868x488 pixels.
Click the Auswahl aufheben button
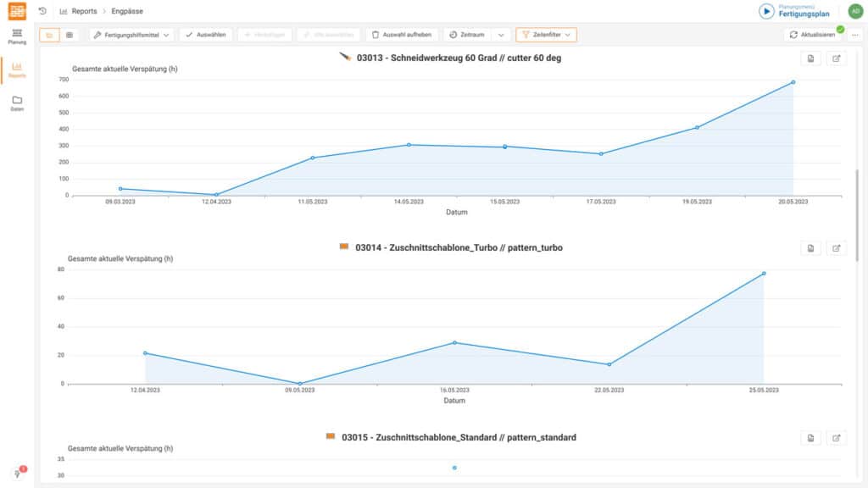[x=403, y=35]
